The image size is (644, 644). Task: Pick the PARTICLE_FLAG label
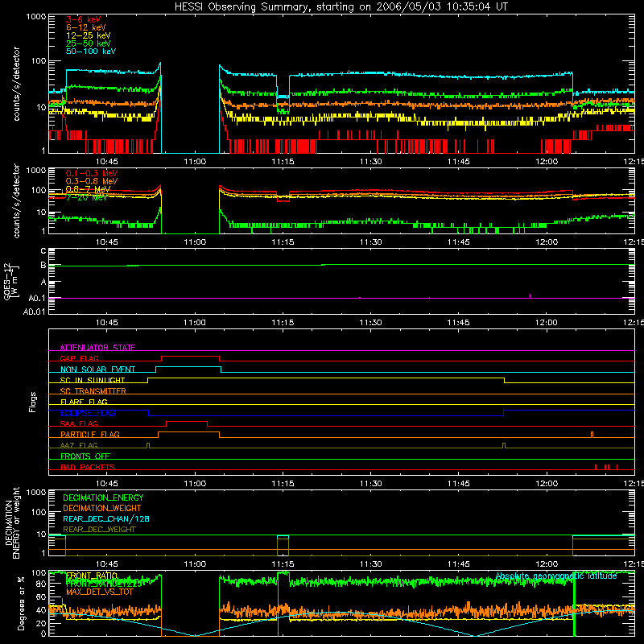[x=90, y=435]
